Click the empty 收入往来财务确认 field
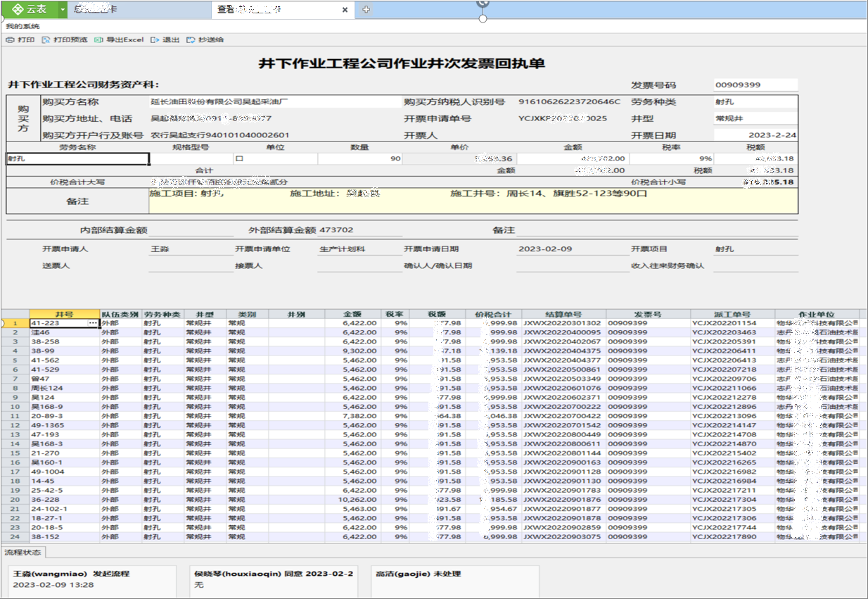 (x=755, y=266)
